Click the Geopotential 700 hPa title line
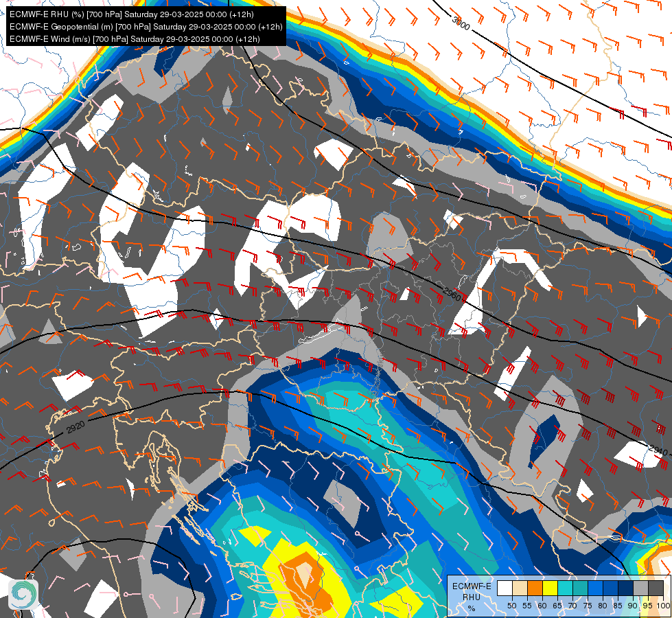Image resolution: width=672 pixels, height=618 pixels. click(146, 27)
